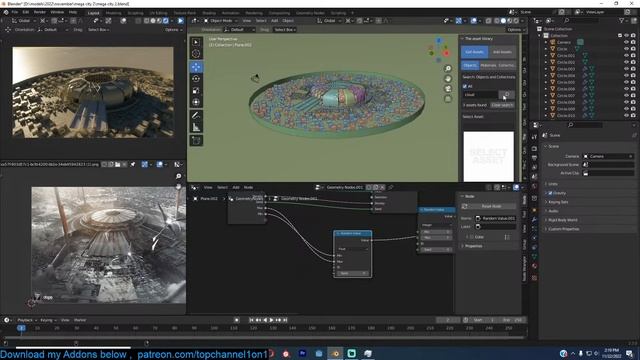Open the Edit menu in the top bar
The height and width of the screenshot is (360, 640).
tap(26, 12)
